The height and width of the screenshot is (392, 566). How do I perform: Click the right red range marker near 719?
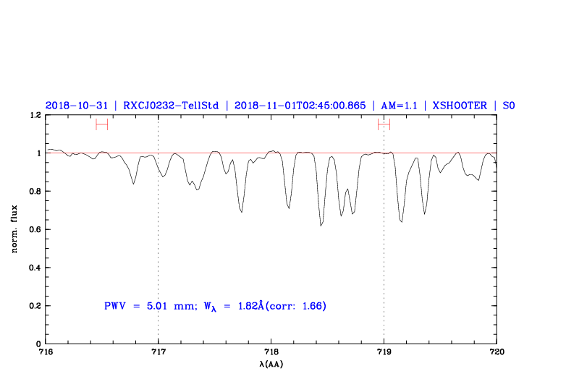point(384,124)
